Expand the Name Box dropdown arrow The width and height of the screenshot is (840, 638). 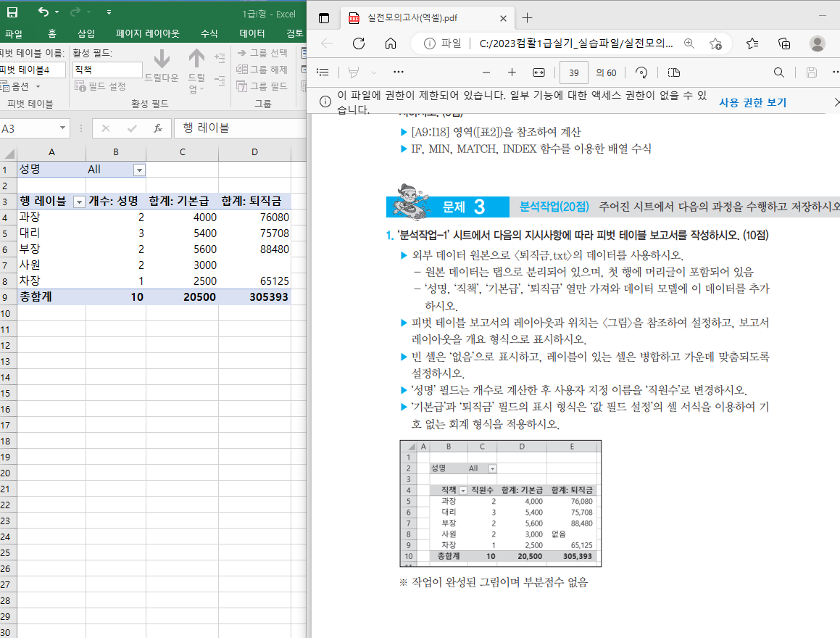point(62,128)
